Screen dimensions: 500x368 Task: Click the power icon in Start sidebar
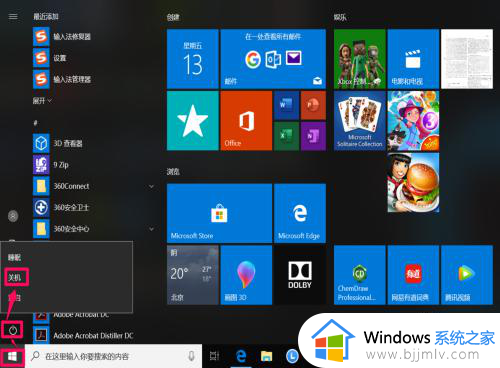click(13, 330)
